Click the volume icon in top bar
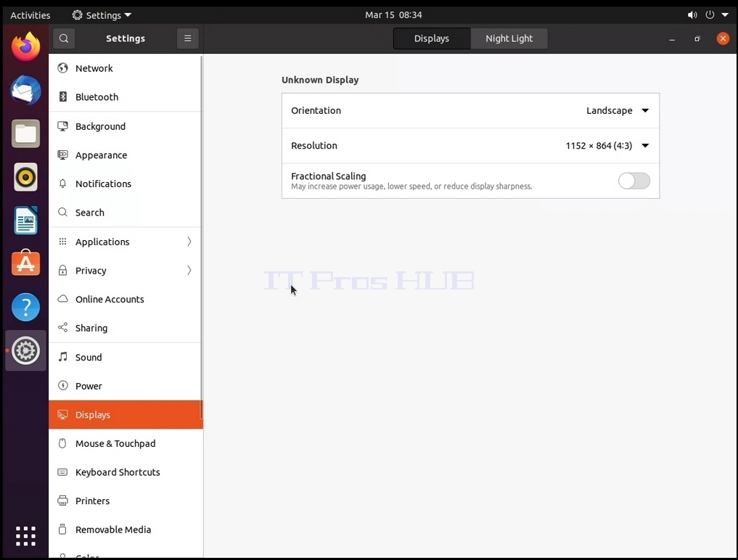The width and height of the screenshot is (738, 560). pyautogui.click(x=692, y=15)
